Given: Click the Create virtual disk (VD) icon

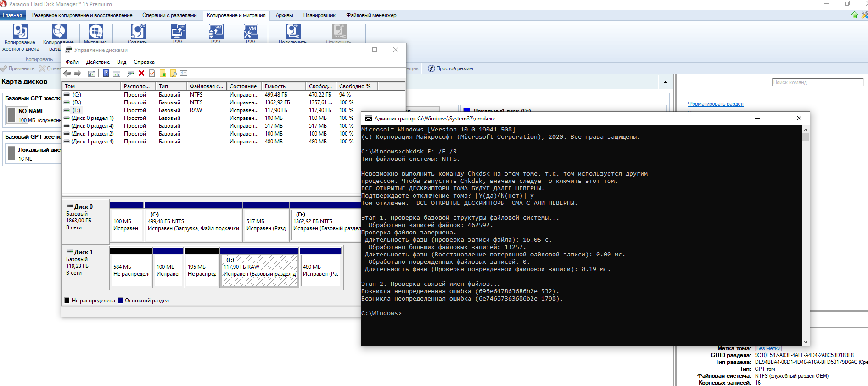Looking at the screenshot, I should pos(138,31).
